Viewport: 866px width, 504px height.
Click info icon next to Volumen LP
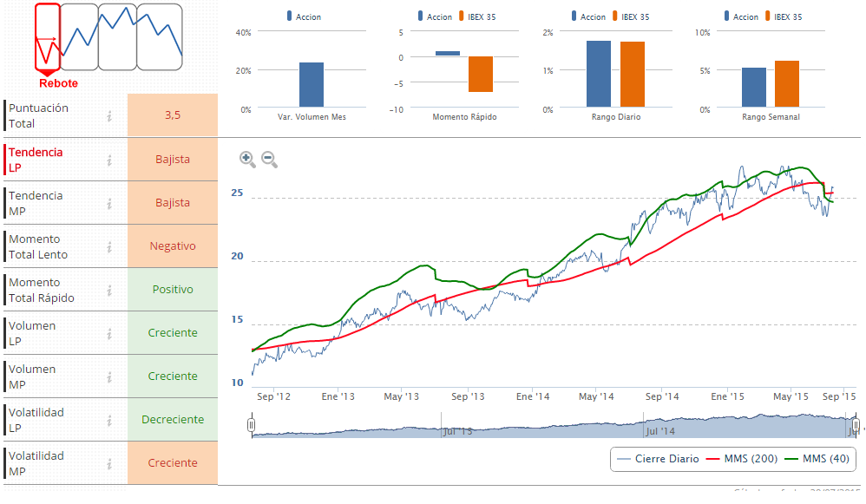coord(109,333)
